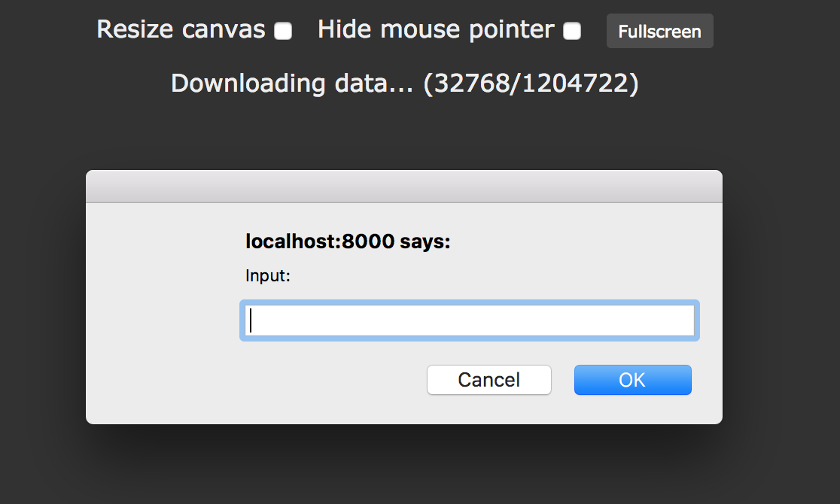Click the "localhost:8000 says:" heading
This screenshot has width=840, height=504.
348,241
